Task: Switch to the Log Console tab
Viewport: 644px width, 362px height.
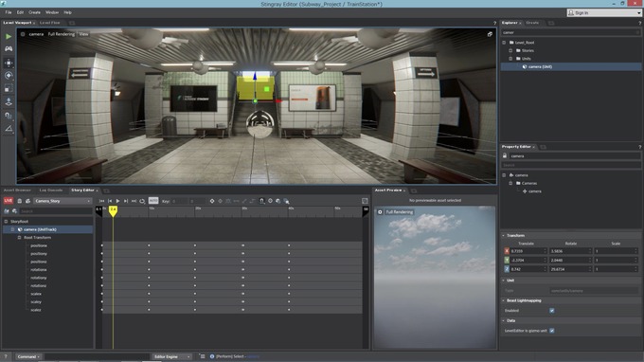Action: point(51,190)
